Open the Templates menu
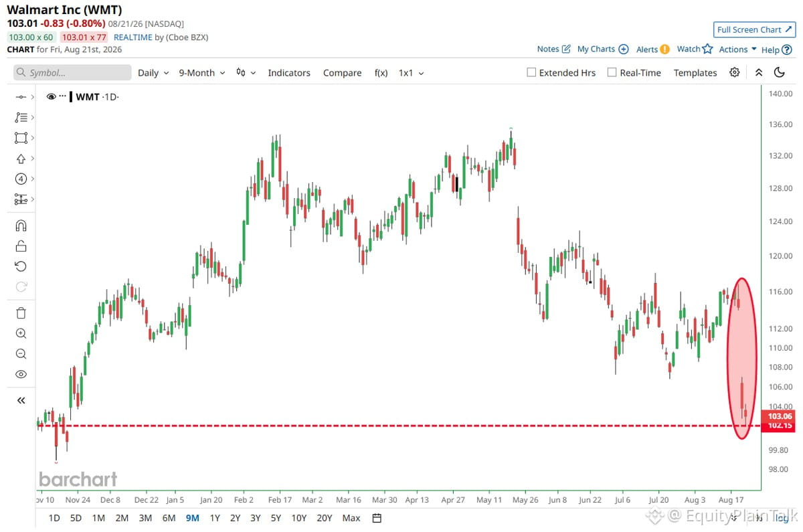803x532 pixels. (695, 73)
